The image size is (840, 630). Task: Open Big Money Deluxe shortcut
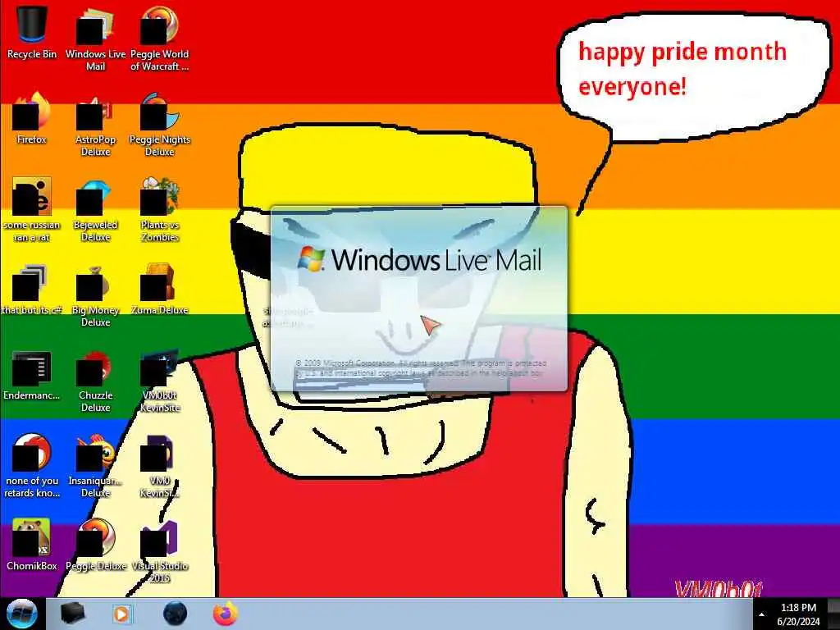tap(95, 294)
